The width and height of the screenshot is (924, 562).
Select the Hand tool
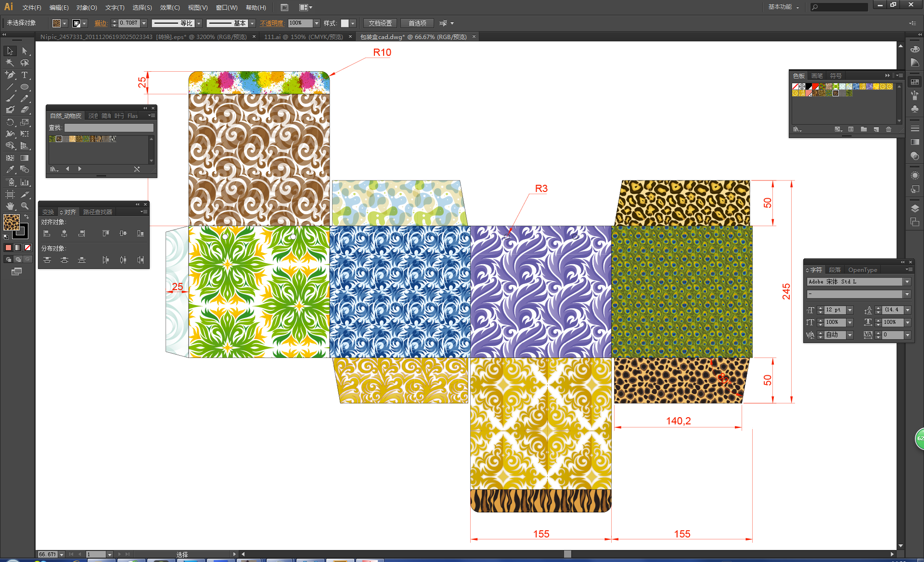pos(10,206)
